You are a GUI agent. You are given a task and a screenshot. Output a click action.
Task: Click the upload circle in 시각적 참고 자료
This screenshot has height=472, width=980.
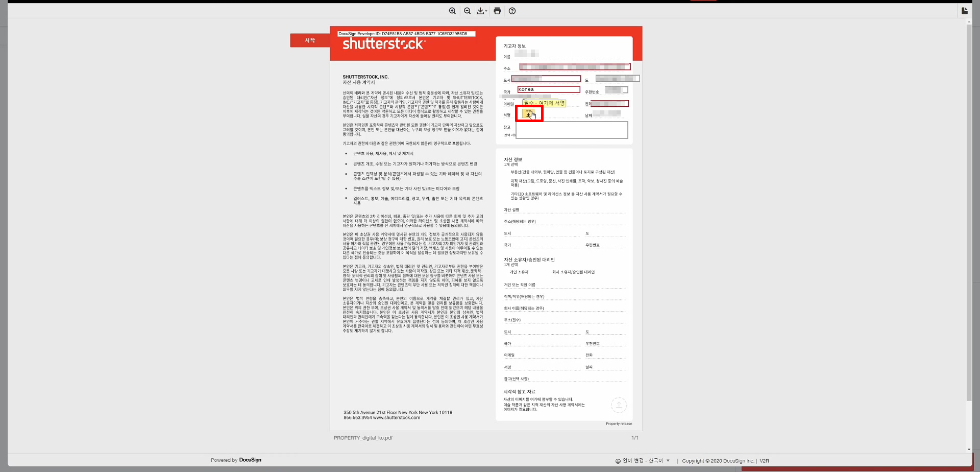619,405
